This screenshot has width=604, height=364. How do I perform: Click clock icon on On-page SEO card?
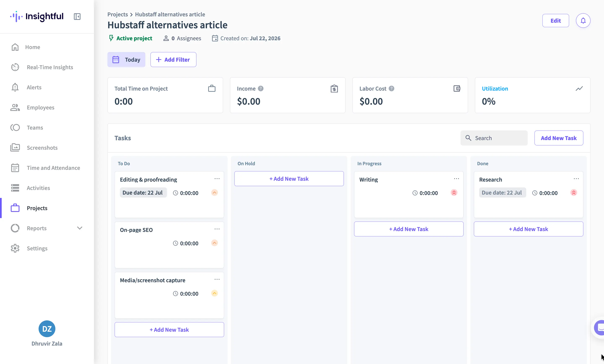tap(175, 243)
